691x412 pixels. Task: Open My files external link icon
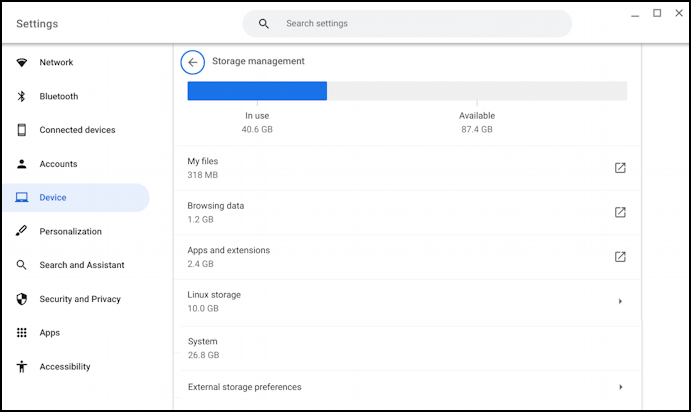click(x=620, y=168)
